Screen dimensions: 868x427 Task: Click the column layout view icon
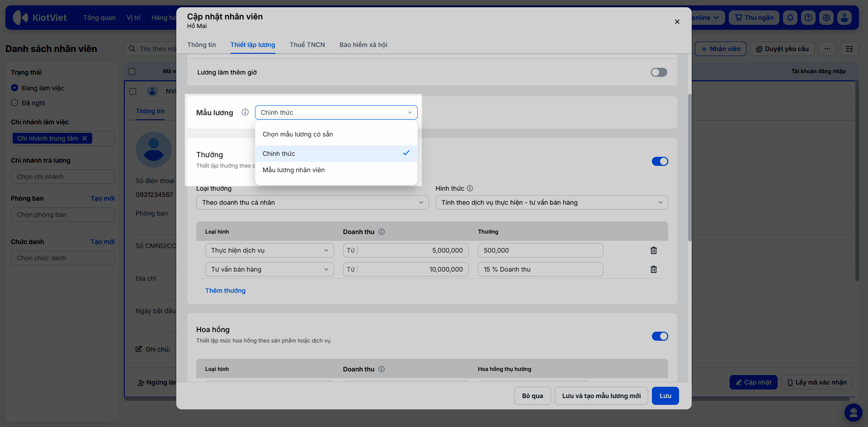click(x=849, y=49)
